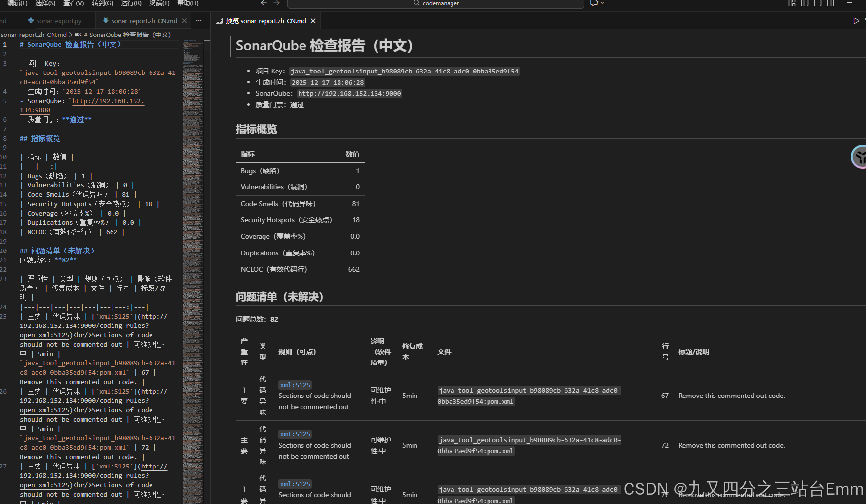This screenshot has height=504, width=866.
Task: Click breadcrumb sonar-report.zh-CN.md file name
Action: [34, 35]
